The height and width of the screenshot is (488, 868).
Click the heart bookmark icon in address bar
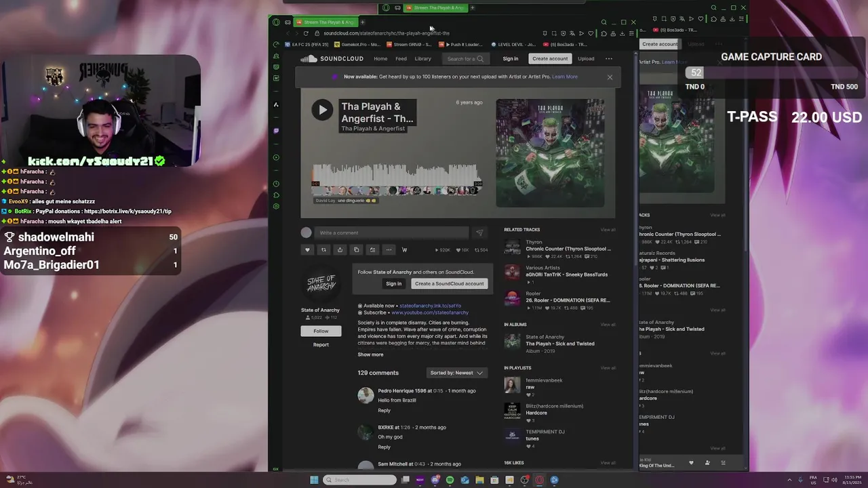[x=592, y=33]
